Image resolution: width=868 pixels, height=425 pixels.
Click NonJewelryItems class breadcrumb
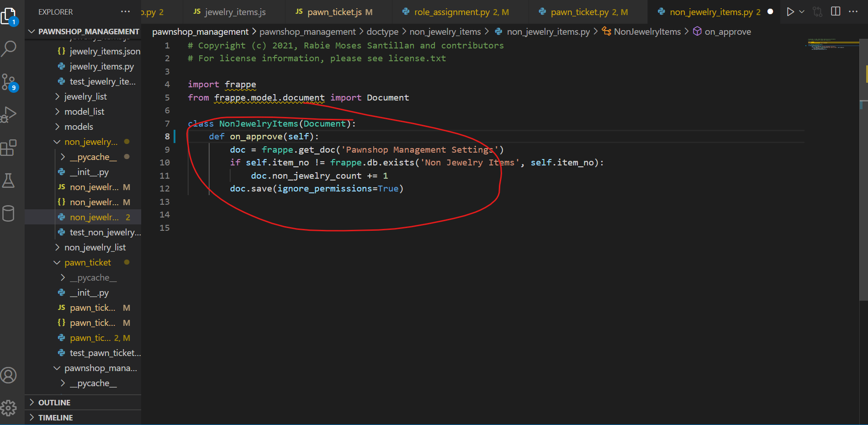(x=641, y=32)
